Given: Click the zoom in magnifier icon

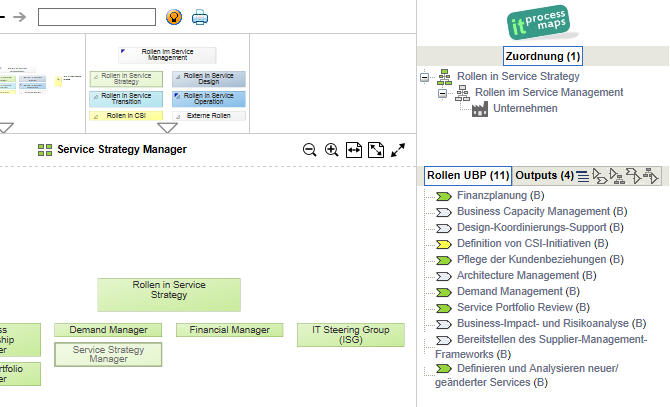Looking at the screenshot, I should (332, 149).
